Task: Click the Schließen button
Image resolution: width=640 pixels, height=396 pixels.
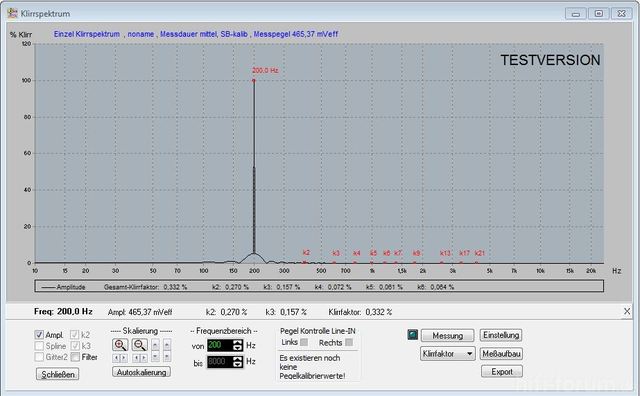Action: [x=58, y=374]
